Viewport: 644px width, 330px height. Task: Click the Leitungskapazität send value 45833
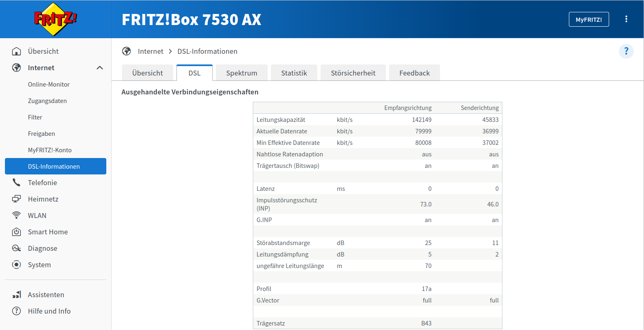490,120
